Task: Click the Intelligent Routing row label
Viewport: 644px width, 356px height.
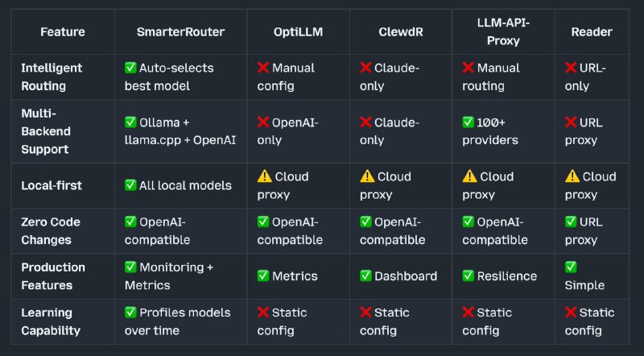Action: 52,77
